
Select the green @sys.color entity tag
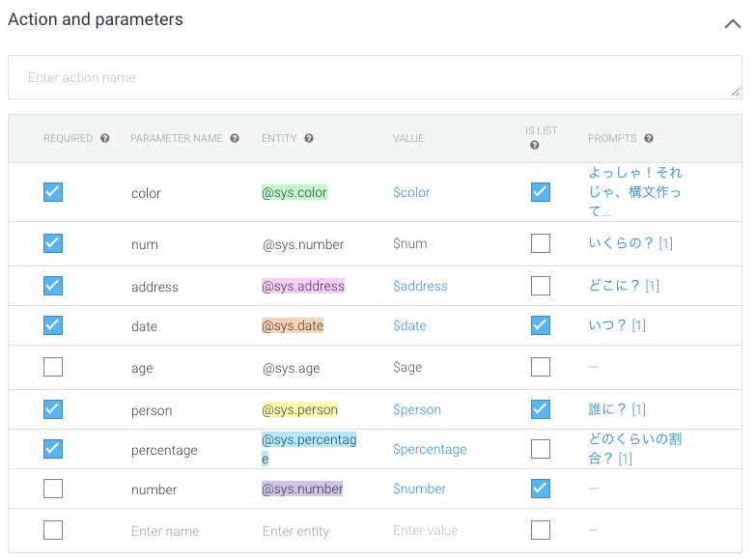pos(294,193)
